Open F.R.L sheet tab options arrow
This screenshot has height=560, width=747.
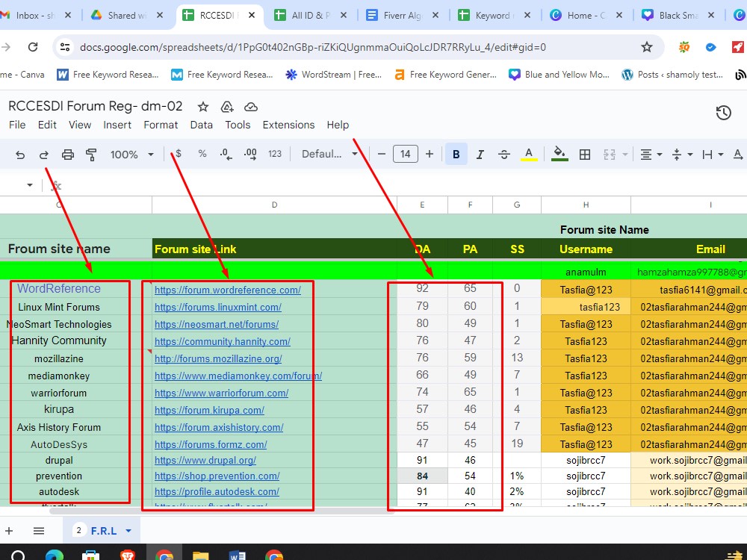(x=128, y=531)
